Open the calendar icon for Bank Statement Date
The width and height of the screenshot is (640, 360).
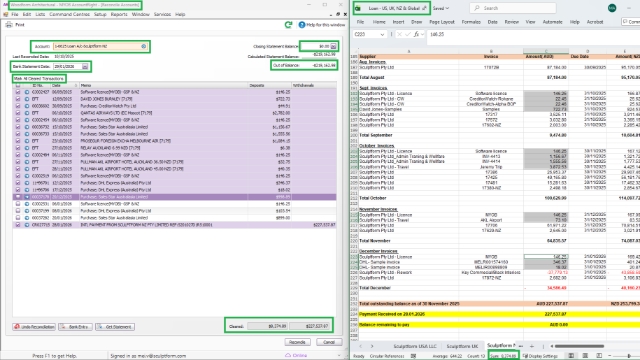[85, 67]
